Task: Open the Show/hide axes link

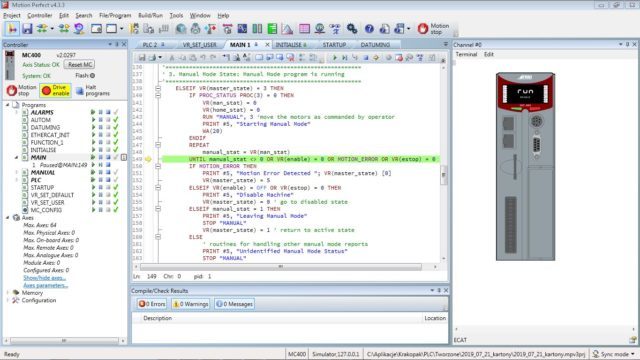Action: click(44, 278)
